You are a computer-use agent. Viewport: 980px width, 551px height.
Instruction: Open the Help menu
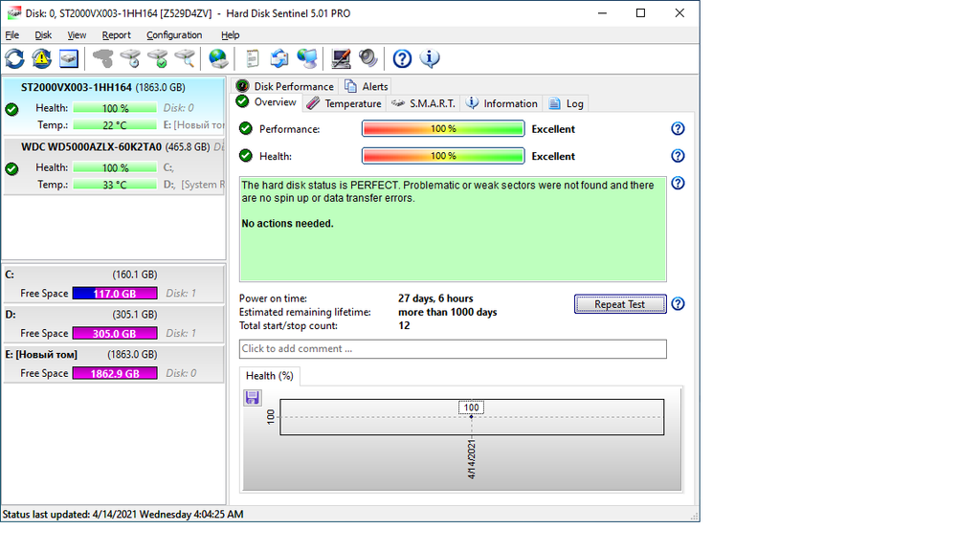pyautogui.click(x=230, y=35)
